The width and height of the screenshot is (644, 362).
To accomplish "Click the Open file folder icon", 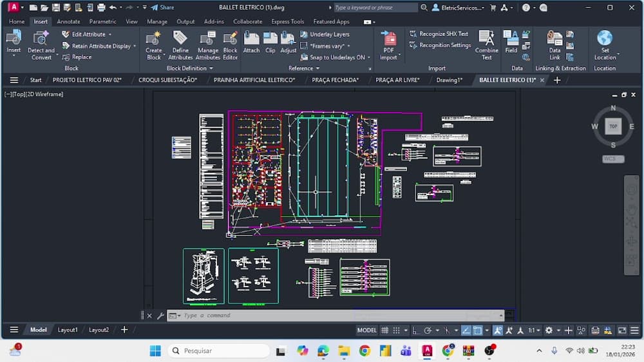I will point(44,7).
